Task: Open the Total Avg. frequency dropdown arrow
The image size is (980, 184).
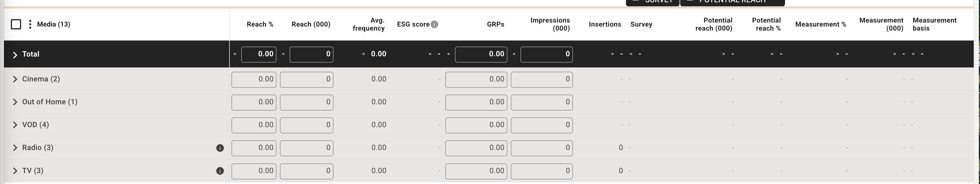Action: tap(363, 54)
